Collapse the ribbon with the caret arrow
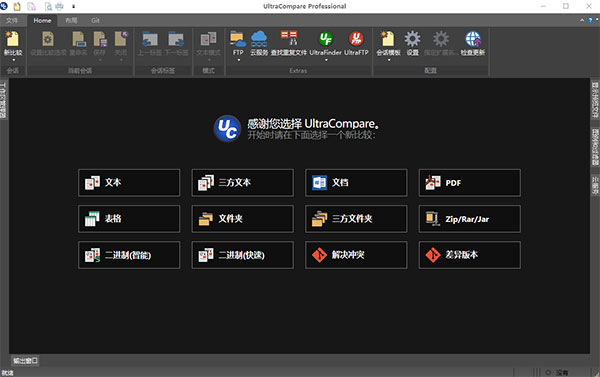The image size is (600, 377). pos(582,20)
